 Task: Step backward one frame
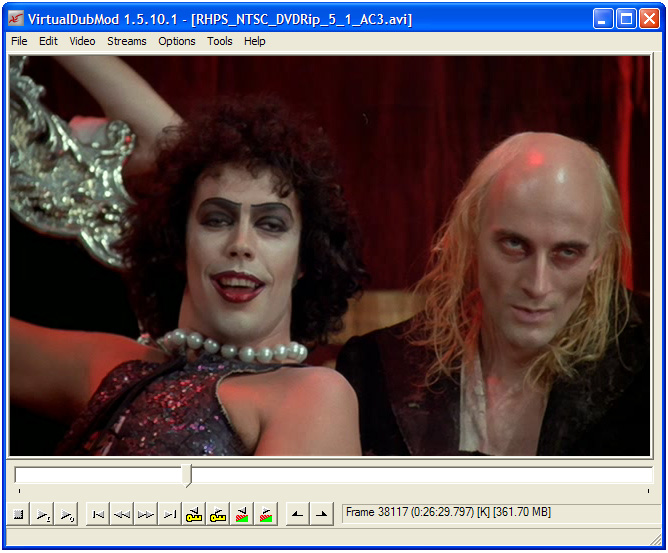pos(122,514)
